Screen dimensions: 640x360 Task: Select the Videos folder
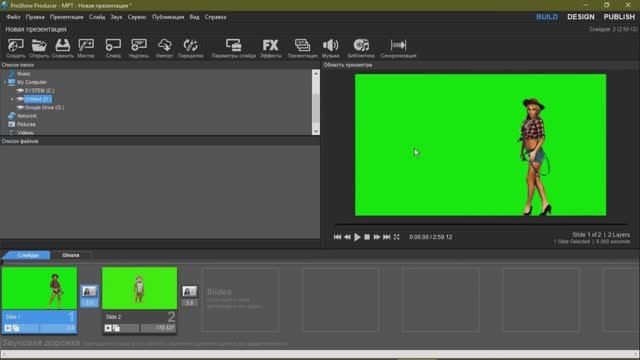tap(25, 133)
